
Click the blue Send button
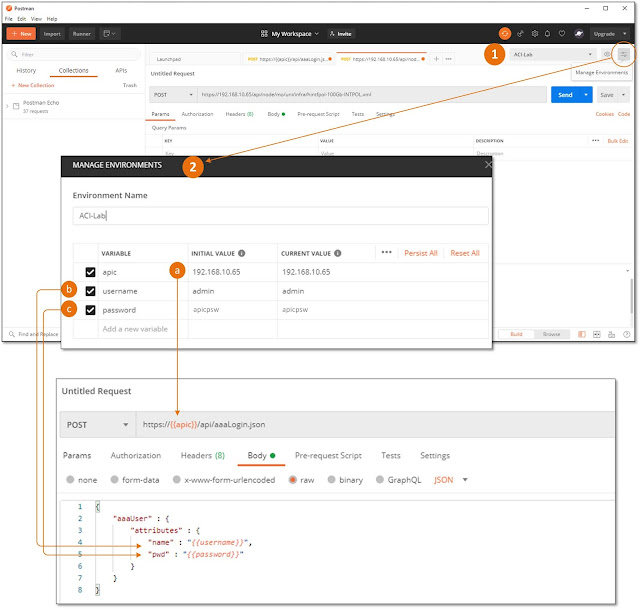(x=565, y=95)
